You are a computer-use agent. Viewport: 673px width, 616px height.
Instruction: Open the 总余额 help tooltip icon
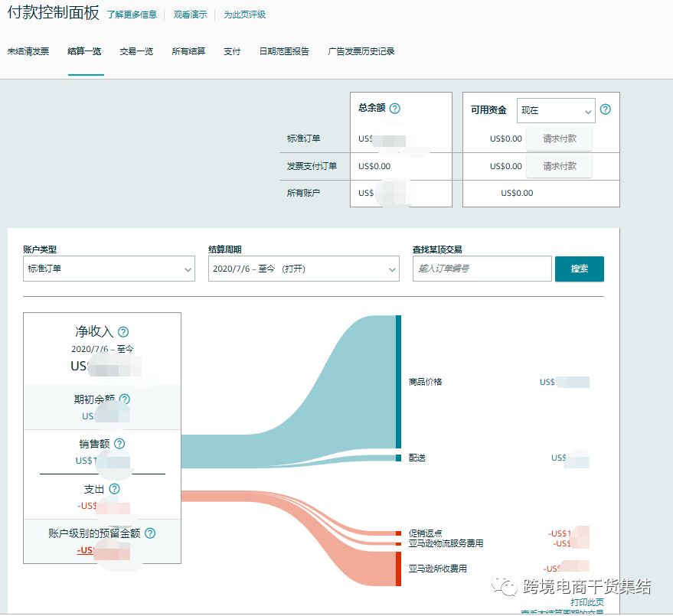pos(395,108)
